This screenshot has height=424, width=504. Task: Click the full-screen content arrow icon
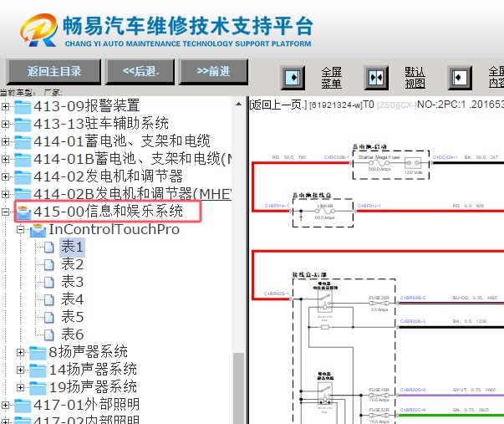(x=460, y=78)
